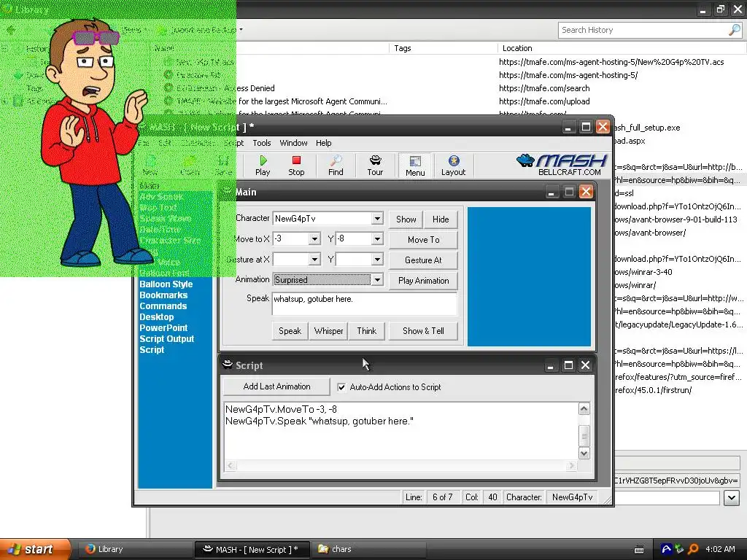Click the Think button
The height and width of the screenshot is (560, 747).
click(366, 331)
